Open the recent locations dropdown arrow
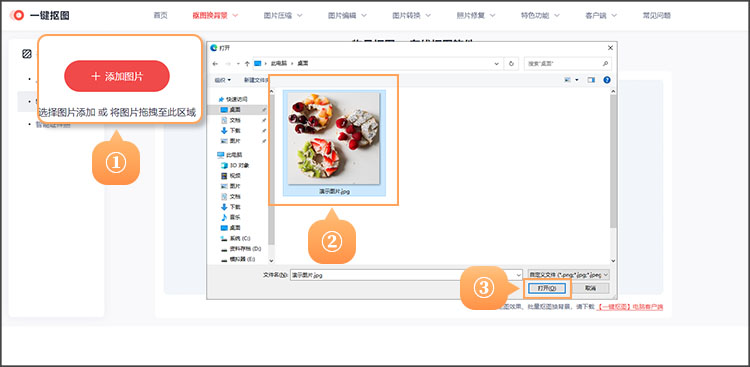The height and width of the screenshot is (367, 750). [238, 63]
